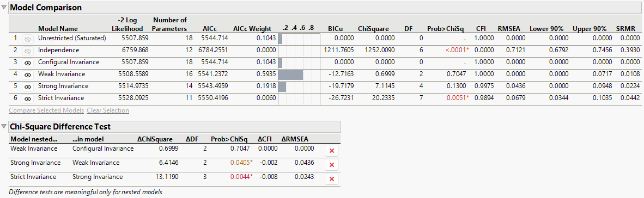644x198 pixels.
Task: Hide the Configural Invariance model
Action: tap(28, 63)
